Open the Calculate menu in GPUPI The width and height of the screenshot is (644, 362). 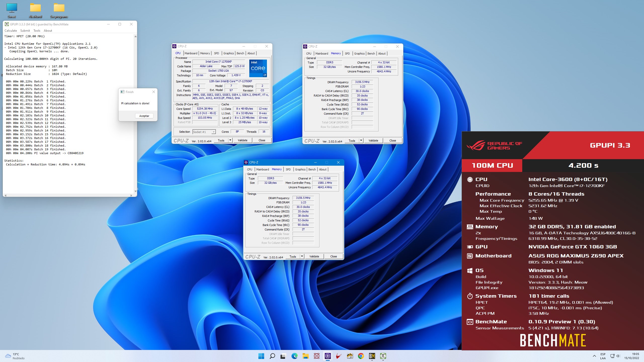(x=11, y=31)
